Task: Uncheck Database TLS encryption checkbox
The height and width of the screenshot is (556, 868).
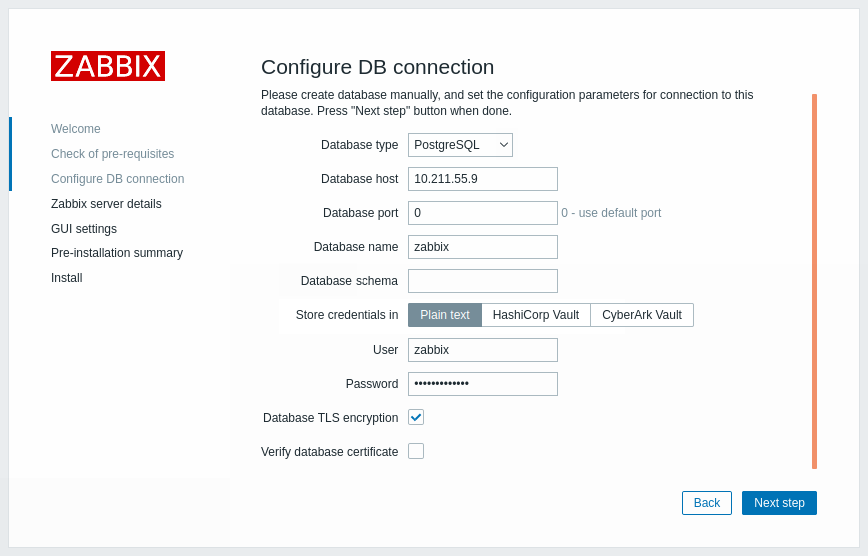Action: click(x=416, y=417)
